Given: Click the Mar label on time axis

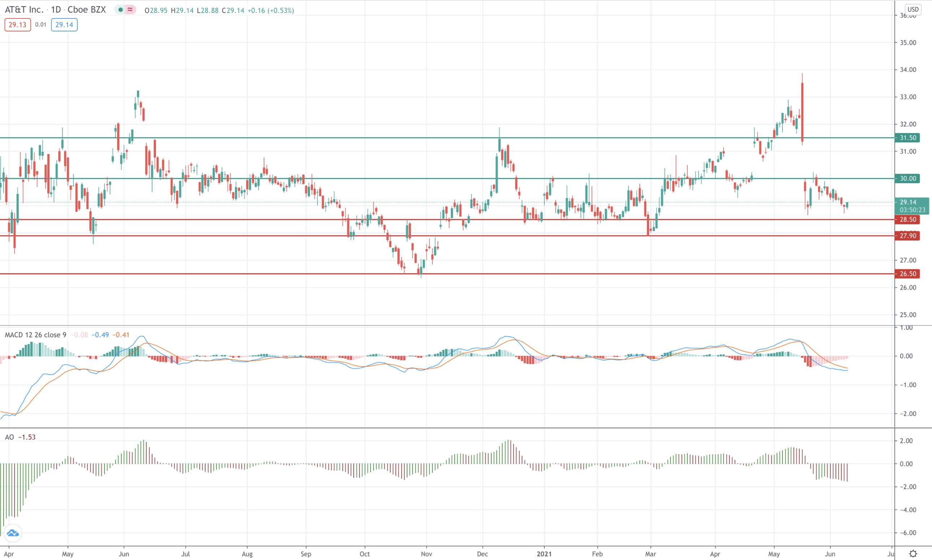Looking at the screenshot, I should click(651, 554).
